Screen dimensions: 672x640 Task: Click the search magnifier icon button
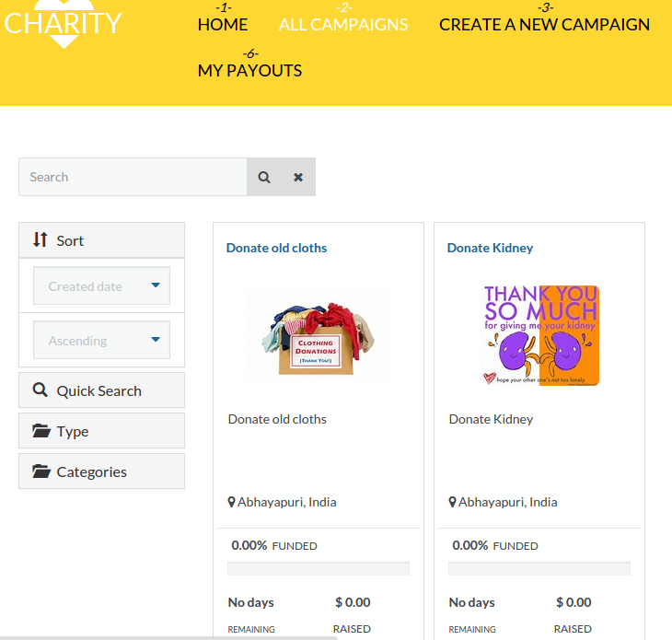click(264, 177)
